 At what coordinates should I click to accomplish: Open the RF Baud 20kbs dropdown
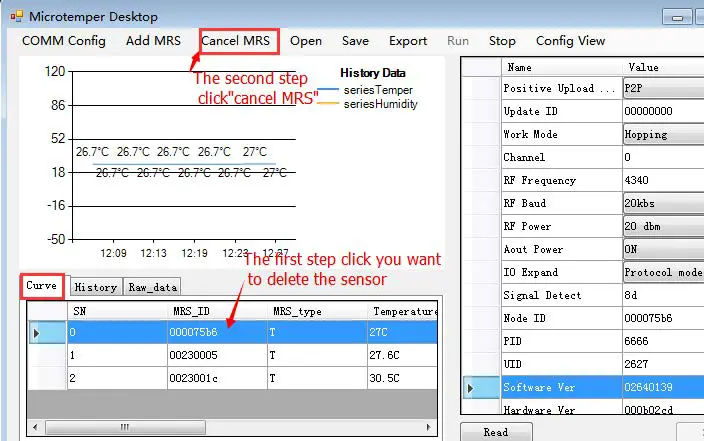[663, 203]
